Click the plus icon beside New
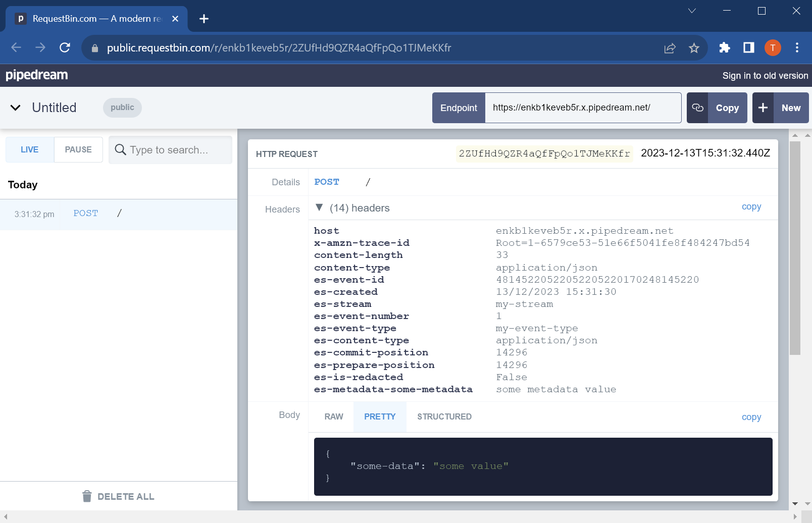This screenshot has height=523, width=812. (763, 108)
